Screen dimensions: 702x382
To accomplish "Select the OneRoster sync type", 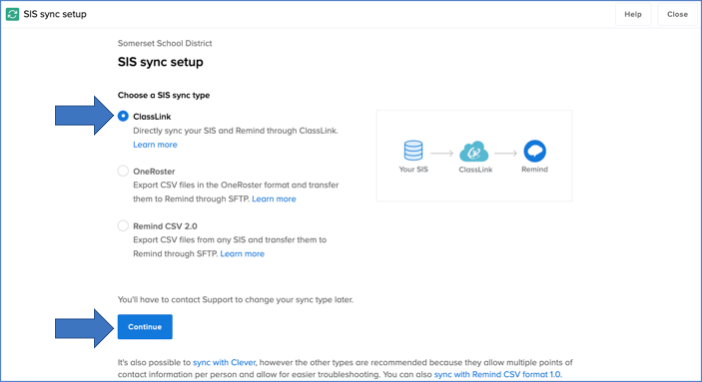I will click(x=123, y=171).
